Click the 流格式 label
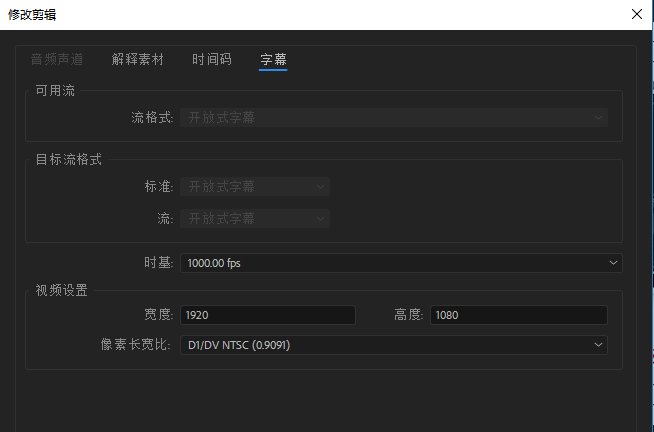This screenshot has width=654, height=432. [152, 117]
